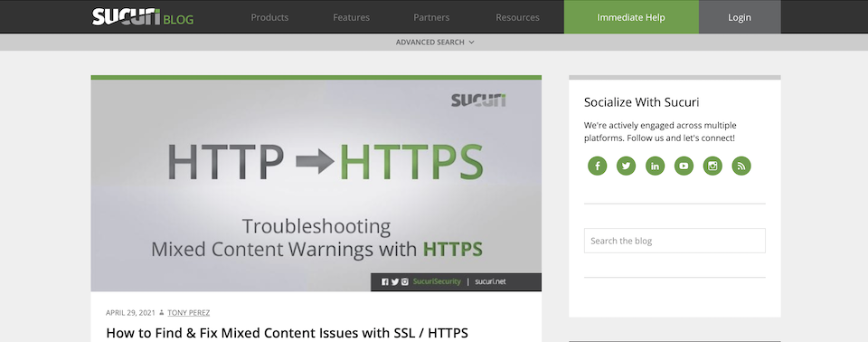Open Sucuri's Instagram page icon
Screen dimensions: 868x342
point(712,166)
